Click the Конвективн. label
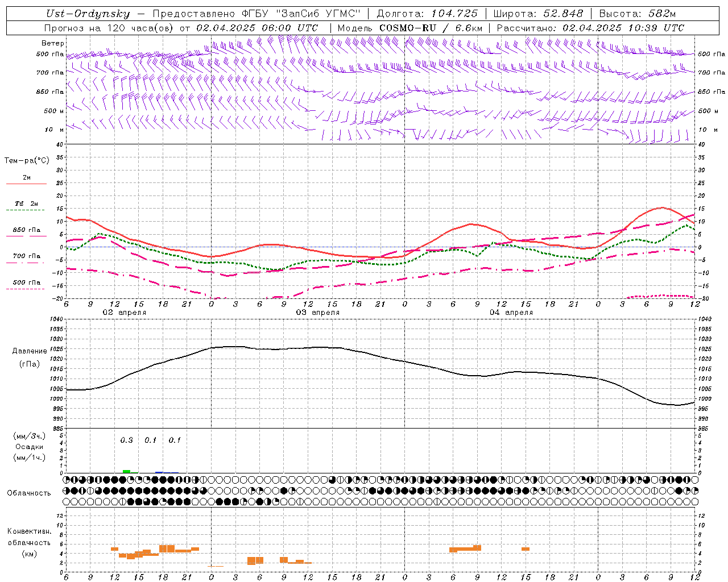The height and width of the screenshot is (582, 728). pyautogui.click(x=29, y=531)
